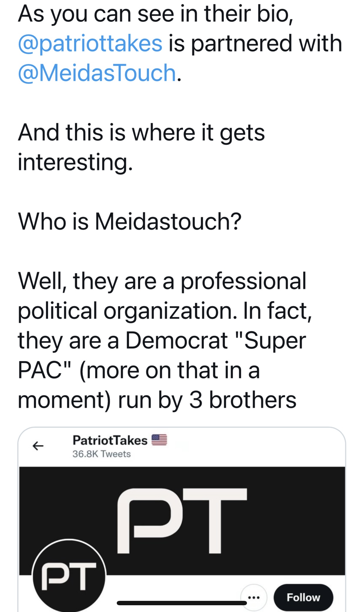Tap the home indicator bar at bottom
The image size is (364, 612).
182,603
